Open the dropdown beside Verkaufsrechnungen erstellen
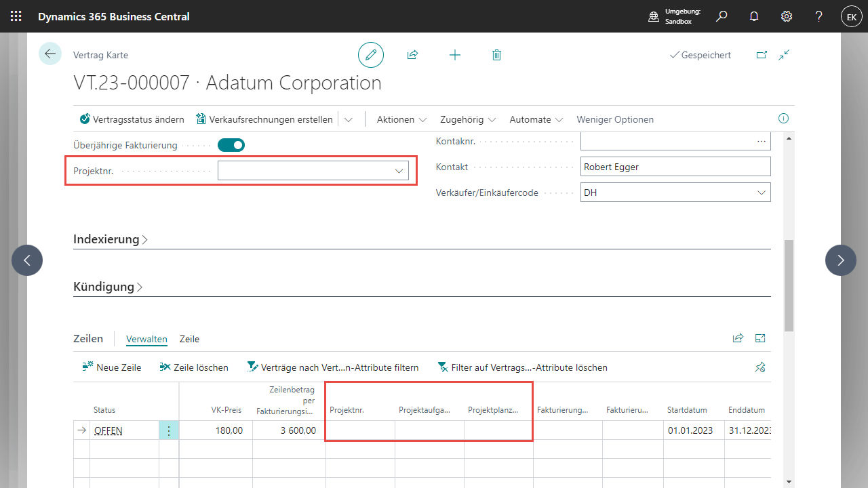This screenshot has width=868, height=488. (349, 119)
